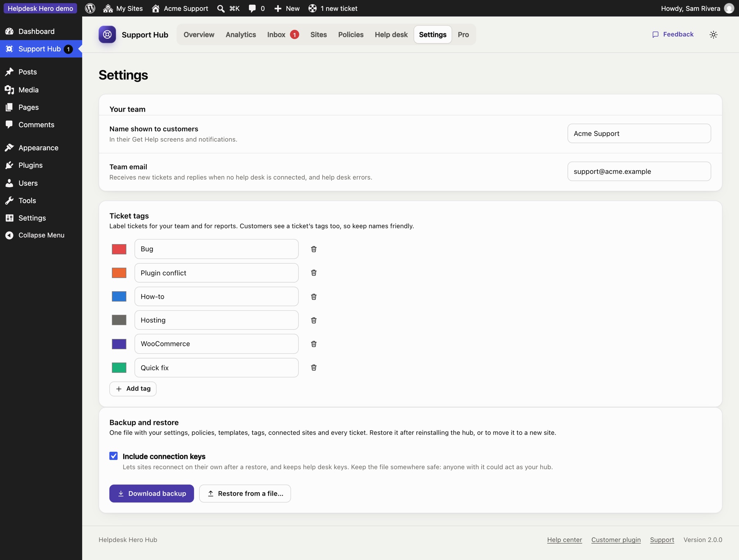The image size is (739, 560).
Task: Open the Pro tab
Action: tap(463, 34)
